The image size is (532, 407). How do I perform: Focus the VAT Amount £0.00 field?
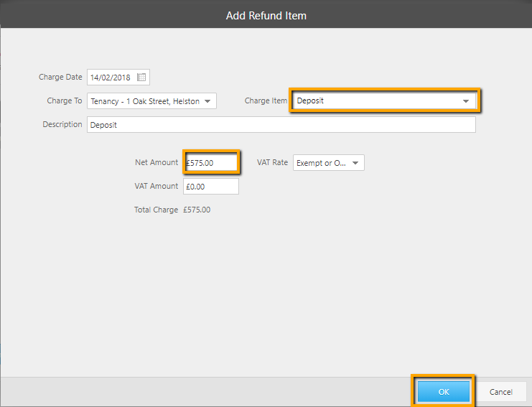[x=211, y=187]
